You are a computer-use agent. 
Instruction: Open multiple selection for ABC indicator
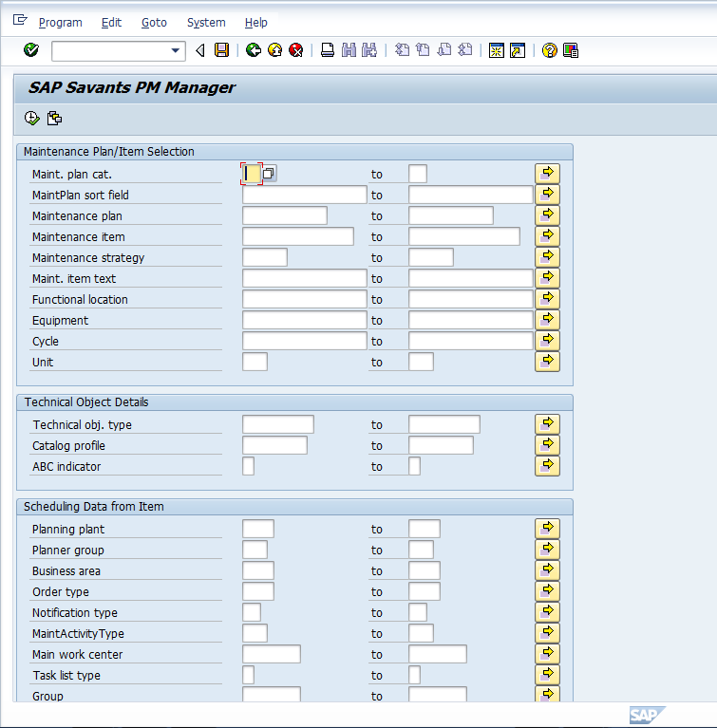click(x=547, y=466)
